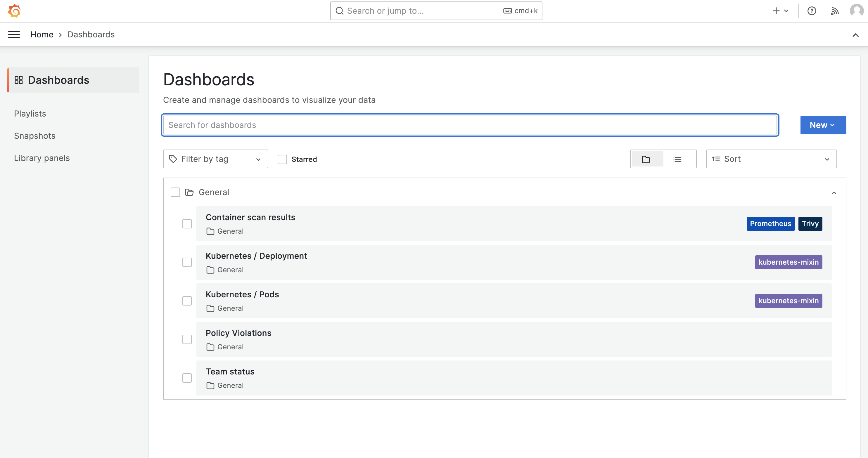
Task: Click the blue New button
Action: point(823,125)
